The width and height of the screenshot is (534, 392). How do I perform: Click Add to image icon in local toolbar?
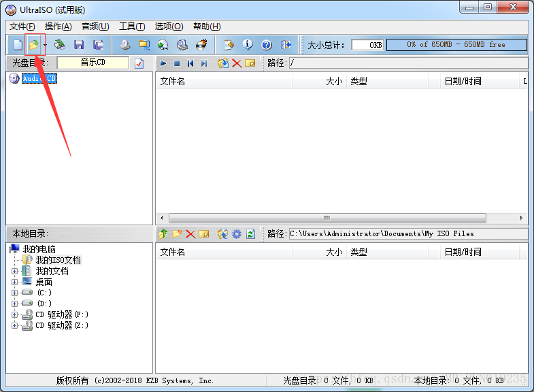pyautogui.click(x=222, y=234)
